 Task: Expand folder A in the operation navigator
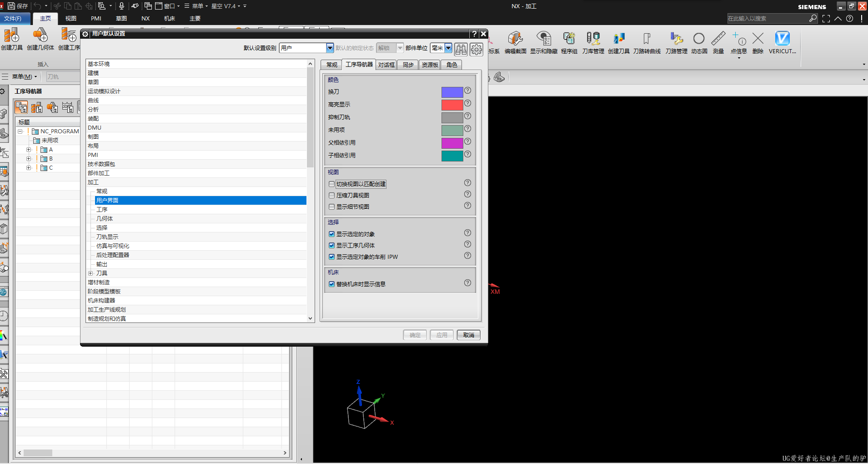29,150
